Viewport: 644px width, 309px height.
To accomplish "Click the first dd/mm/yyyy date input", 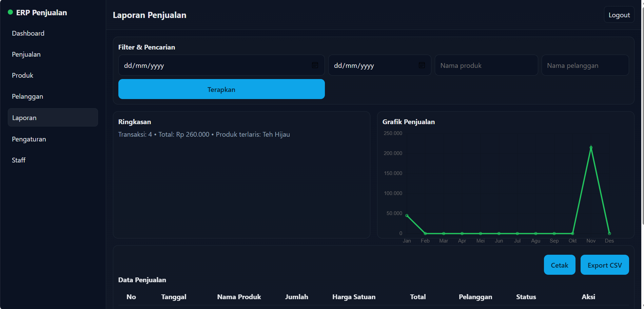I will [x=214, y=65].
